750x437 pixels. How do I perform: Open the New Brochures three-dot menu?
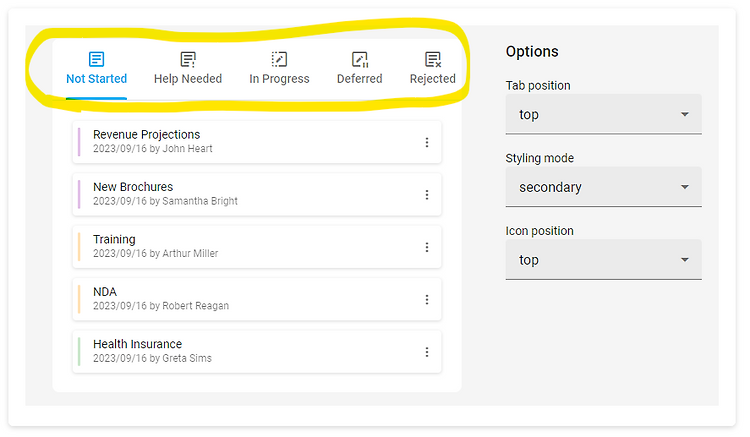427,195
